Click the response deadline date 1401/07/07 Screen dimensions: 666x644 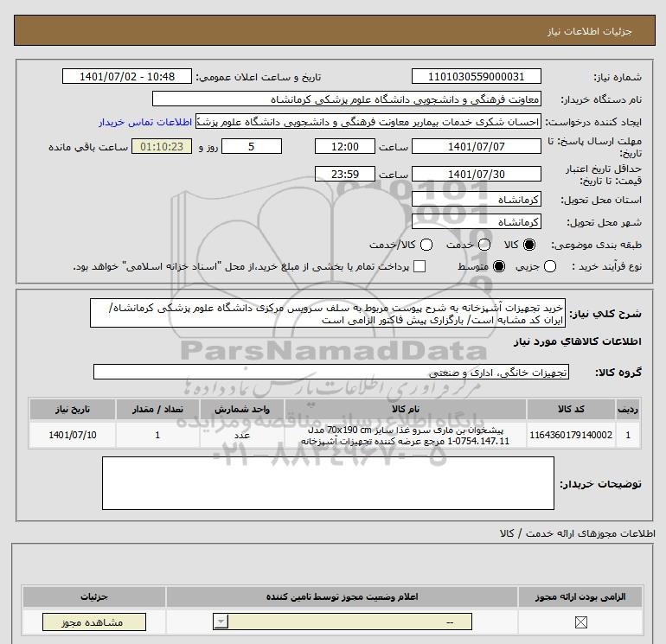click(x=476, y=146)
